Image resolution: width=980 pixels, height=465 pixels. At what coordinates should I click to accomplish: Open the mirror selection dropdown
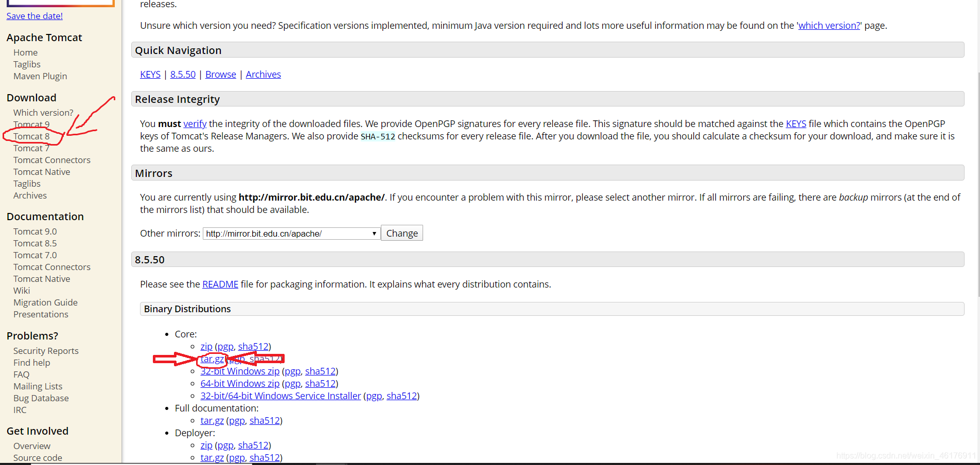(374, 233)
